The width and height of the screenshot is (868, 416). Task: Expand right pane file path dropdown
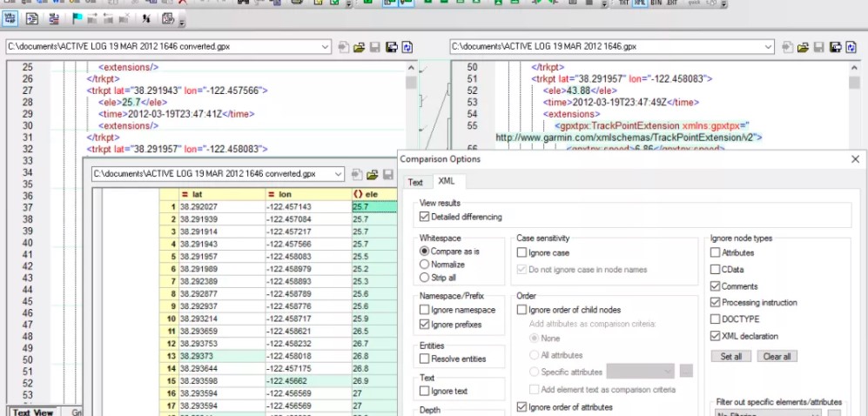tap(768, 47)
